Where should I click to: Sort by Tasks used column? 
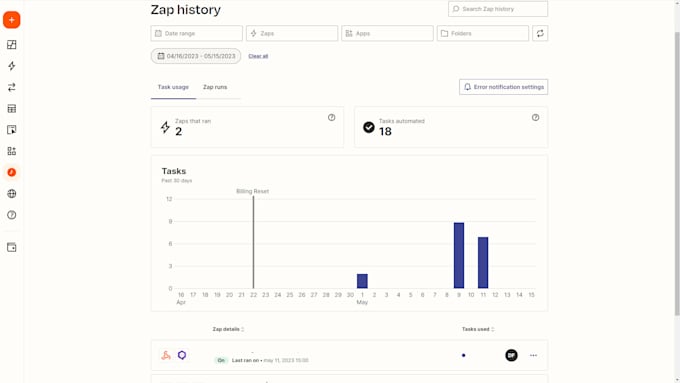pos(478,329)
